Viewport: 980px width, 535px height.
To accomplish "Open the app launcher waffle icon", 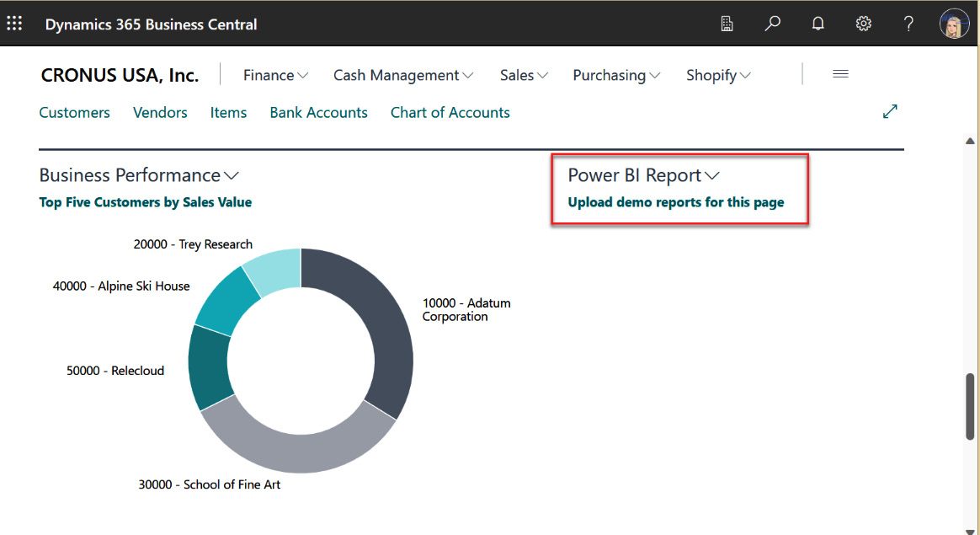I will (14, 24).
